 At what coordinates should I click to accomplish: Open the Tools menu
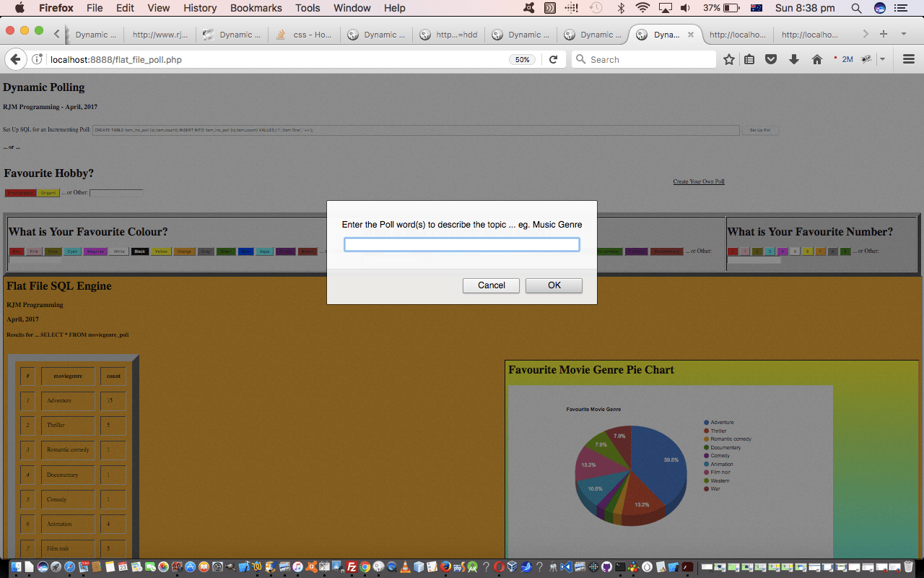[308, 8]
